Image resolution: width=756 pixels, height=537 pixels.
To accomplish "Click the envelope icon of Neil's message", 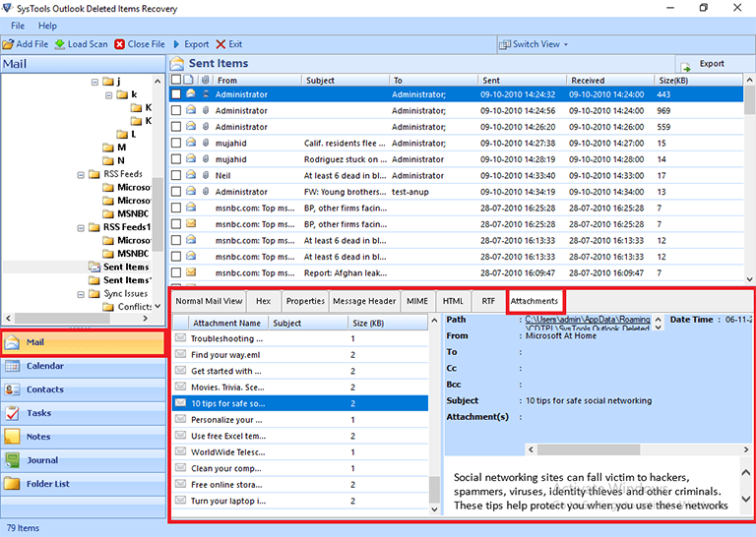I will [191, 175].
